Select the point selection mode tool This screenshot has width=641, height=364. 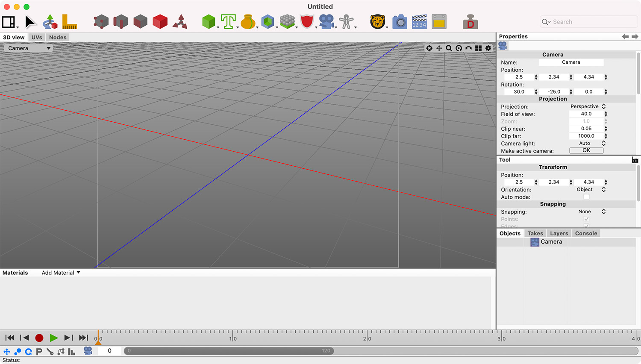click(101, 21)
